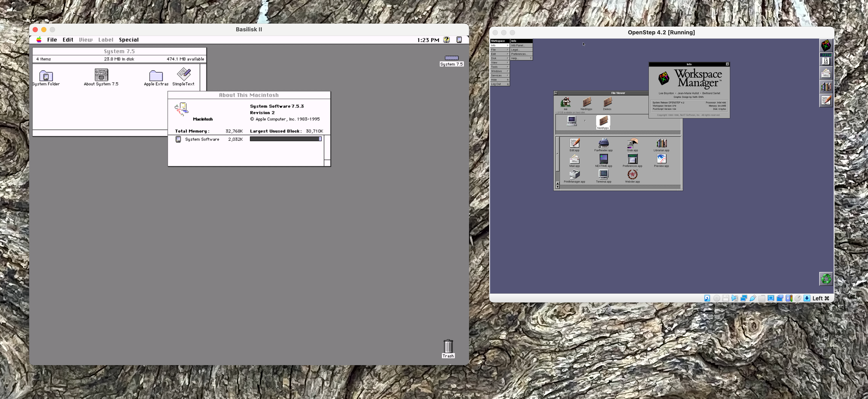The height and width of the screenshot is (399, 868).
Task: Click Log Out in the Workspace menu
Action: point(500,84)
